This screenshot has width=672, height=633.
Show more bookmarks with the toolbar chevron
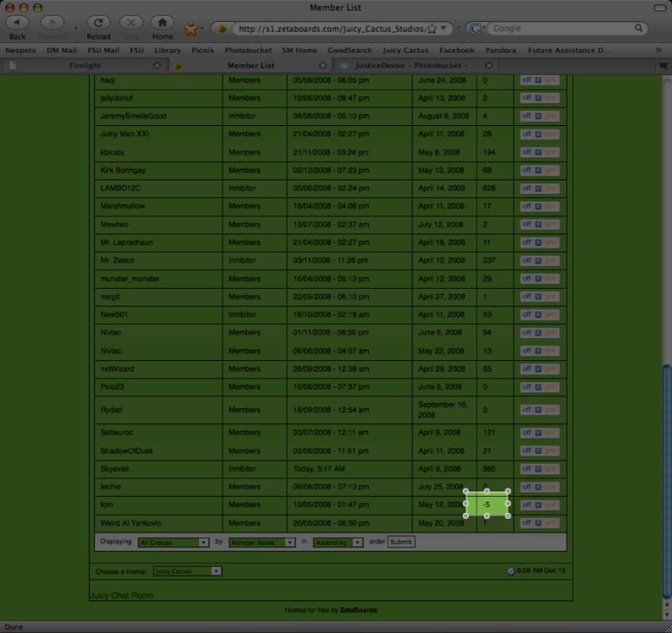(658, 50)
